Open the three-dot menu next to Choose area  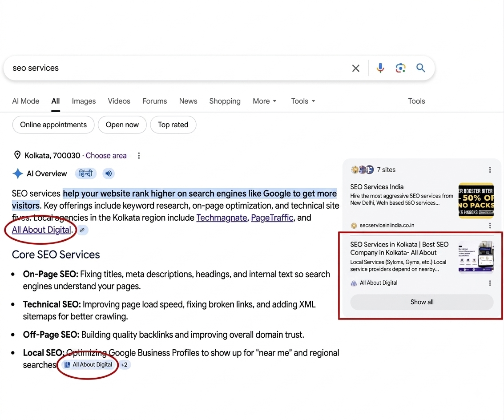(139, 156)
